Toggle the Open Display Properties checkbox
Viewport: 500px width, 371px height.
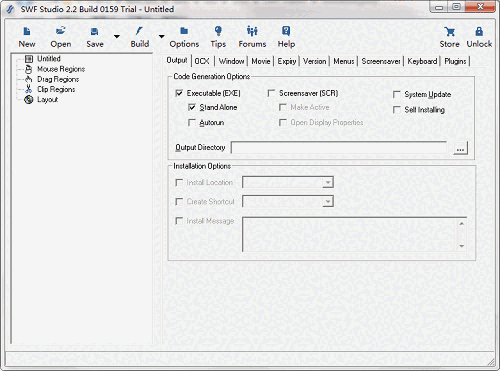click(283, 123)
